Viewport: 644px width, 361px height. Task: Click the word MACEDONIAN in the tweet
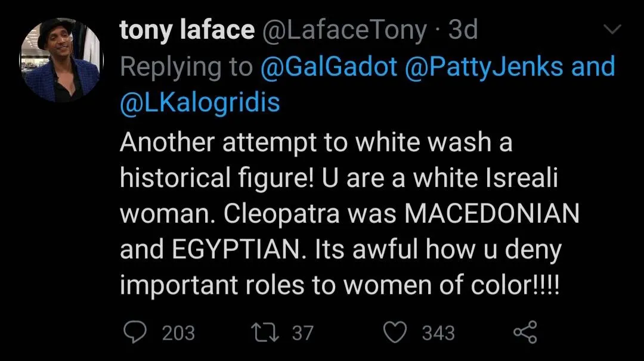(492, 214)
